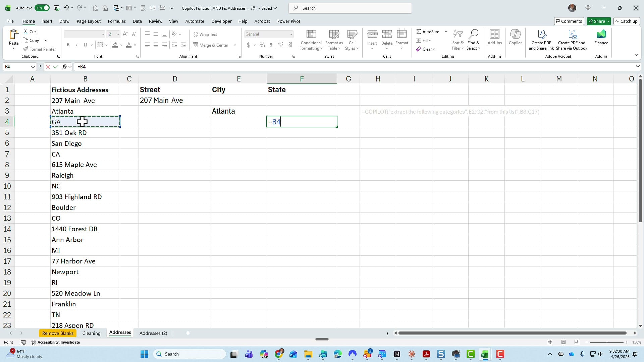
Task: Click the Share button
Action: tap(598, 21)
